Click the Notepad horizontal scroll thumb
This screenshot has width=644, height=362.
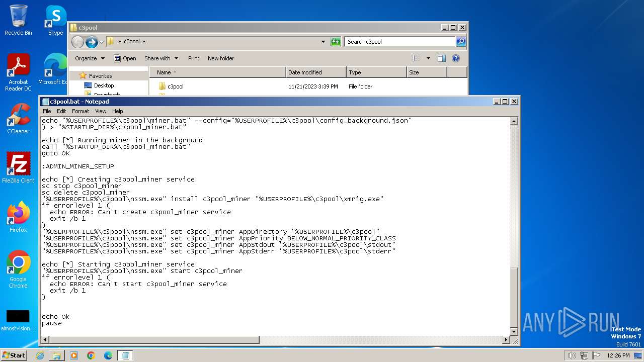pos(154,340)
